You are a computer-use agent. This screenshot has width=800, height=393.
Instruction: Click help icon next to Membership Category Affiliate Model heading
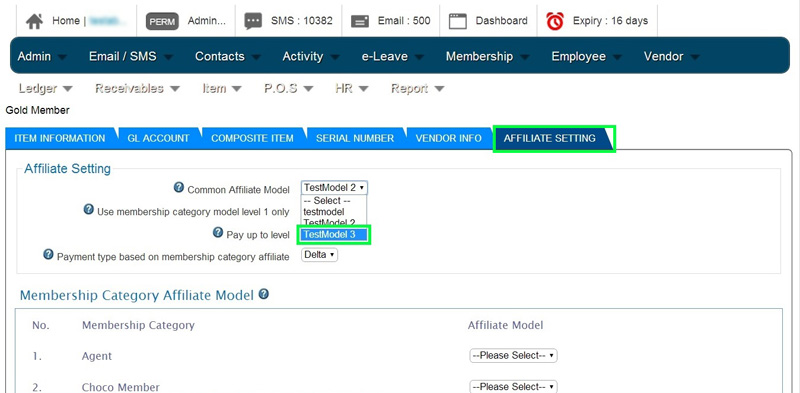(x=264, y=294)
